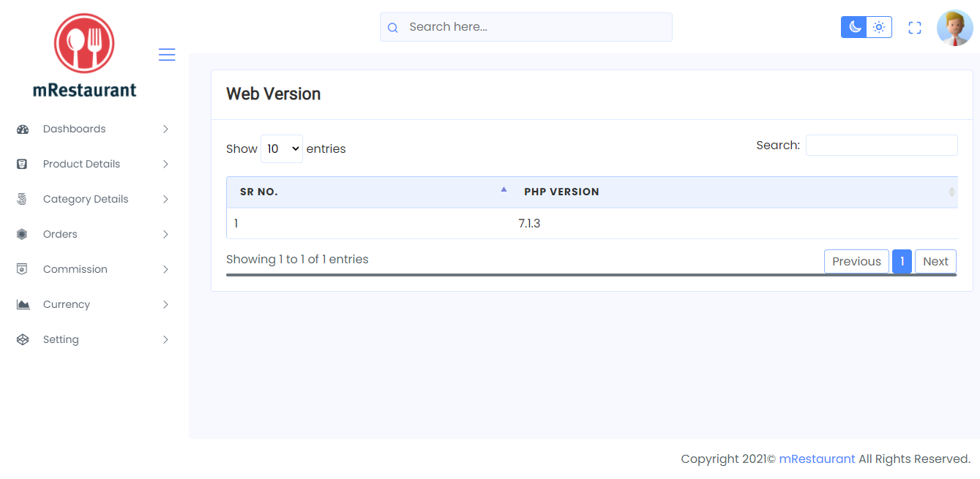This screenshot has height=479, width=980.
Task: Click the Dashboards gauge icon
Action: pyautogui.click(x=23, y=129)
